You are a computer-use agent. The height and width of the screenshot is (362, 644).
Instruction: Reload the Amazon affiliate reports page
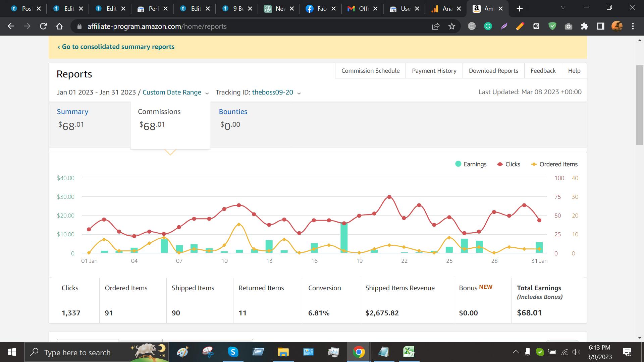pyautogui.click(x=43, y=26)
